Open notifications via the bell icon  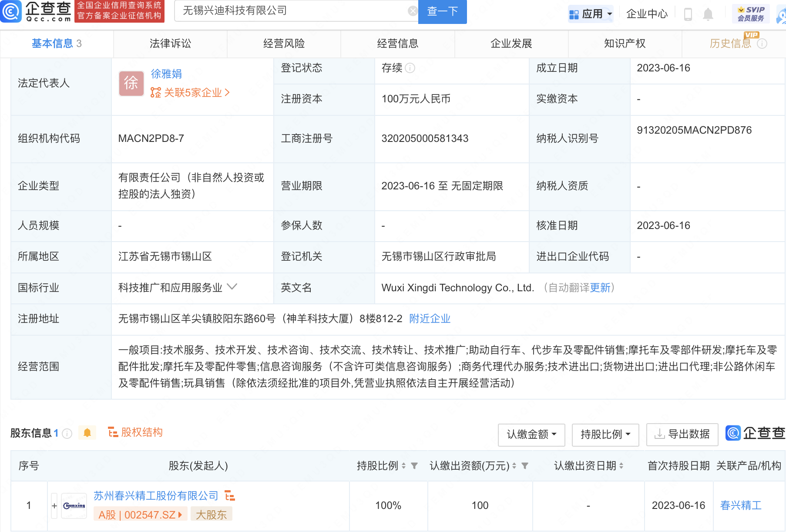point(708,13)
